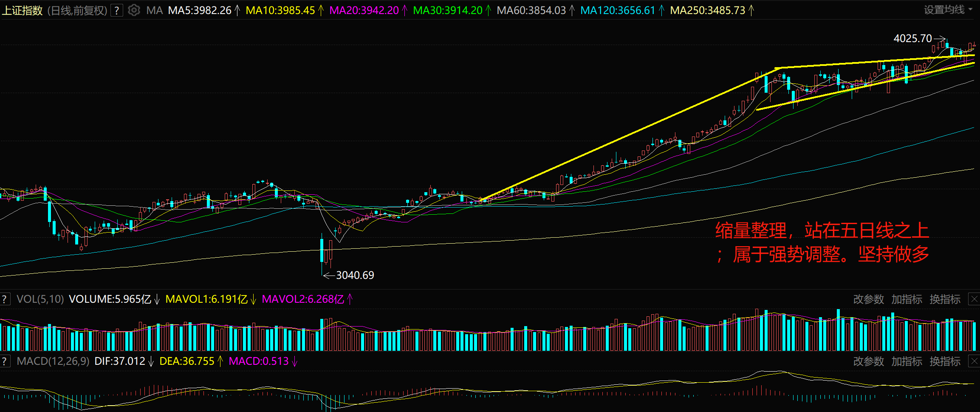This screenshot has width=980, height=412.
Task: Click the VOLUME:5.965亿 value
Action: click(x=110, y=299)
